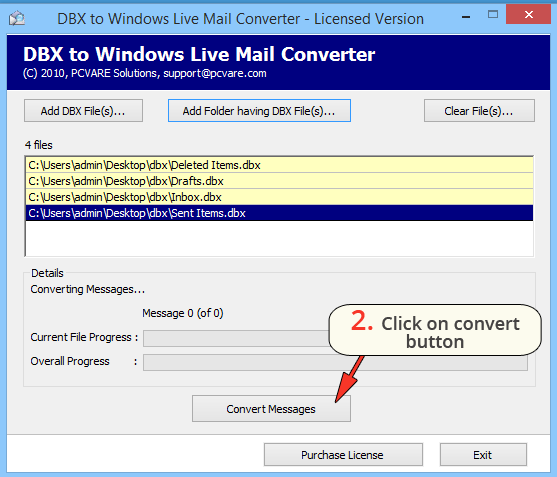Minimize the converter window
Screen dimensions: 557x477
(x=466, y=17)
